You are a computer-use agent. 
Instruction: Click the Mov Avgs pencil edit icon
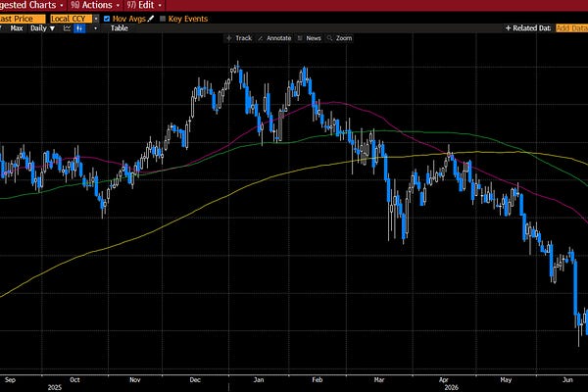point(151,19)
